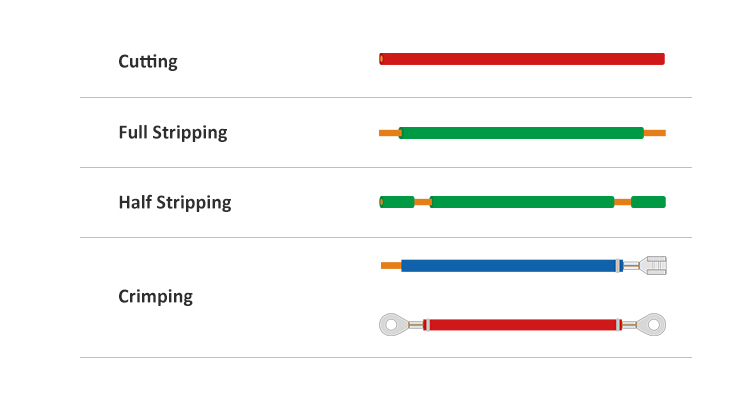The image size is (750, 407).
Task: Click the Crimping label
Action: click(155, 297)
